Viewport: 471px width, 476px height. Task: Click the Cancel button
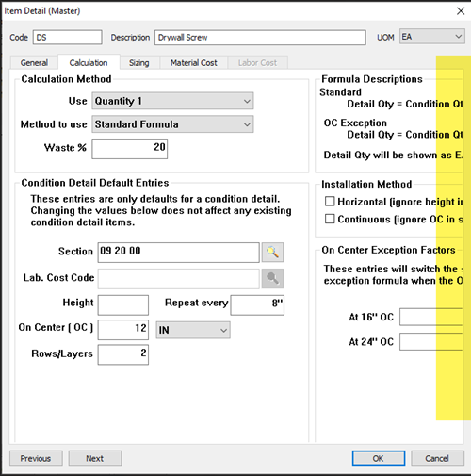[437, 458]
